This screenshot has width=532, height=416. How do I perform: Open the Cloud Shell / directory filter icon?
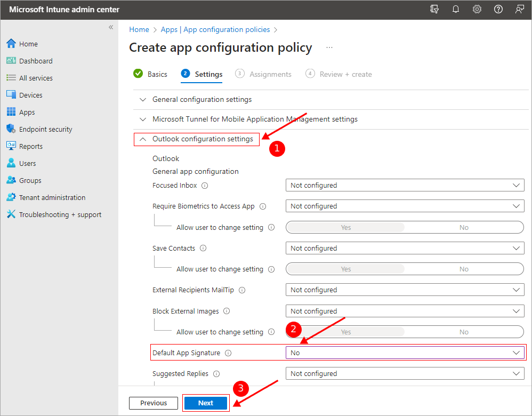[x=434, y=9]
